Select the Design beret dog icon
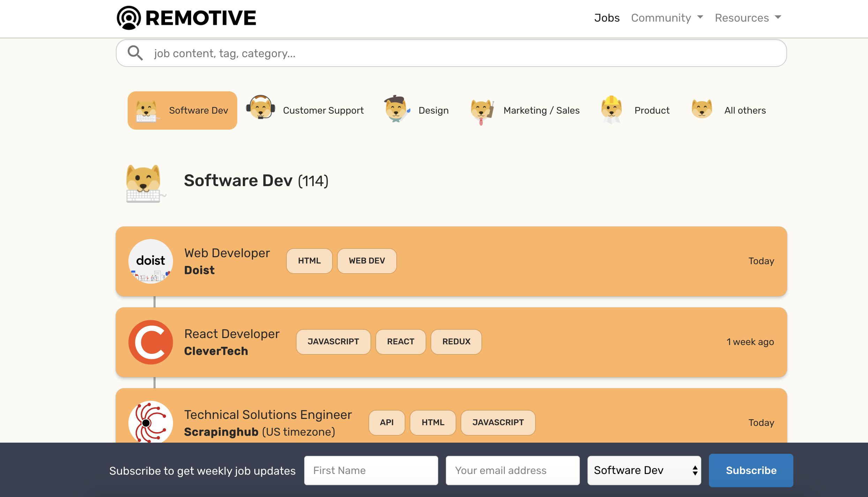 [x=397, y=109]
